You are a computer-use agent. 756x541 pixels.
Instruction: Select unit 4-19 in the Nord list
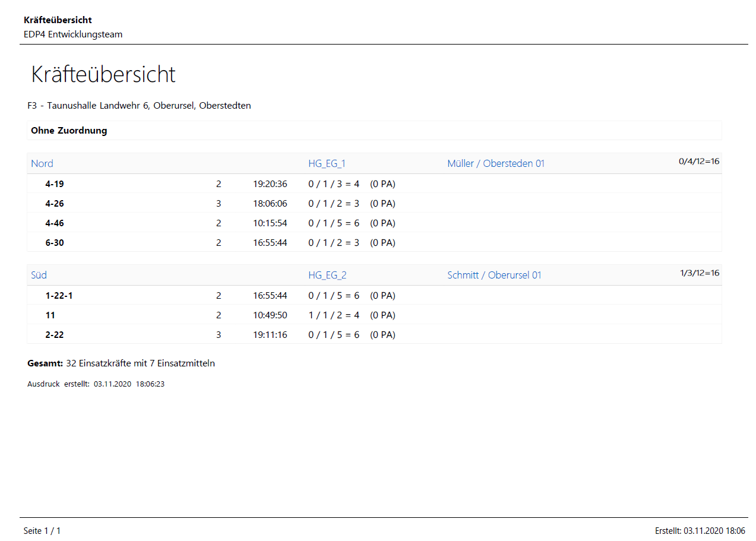tap(55, 184)
